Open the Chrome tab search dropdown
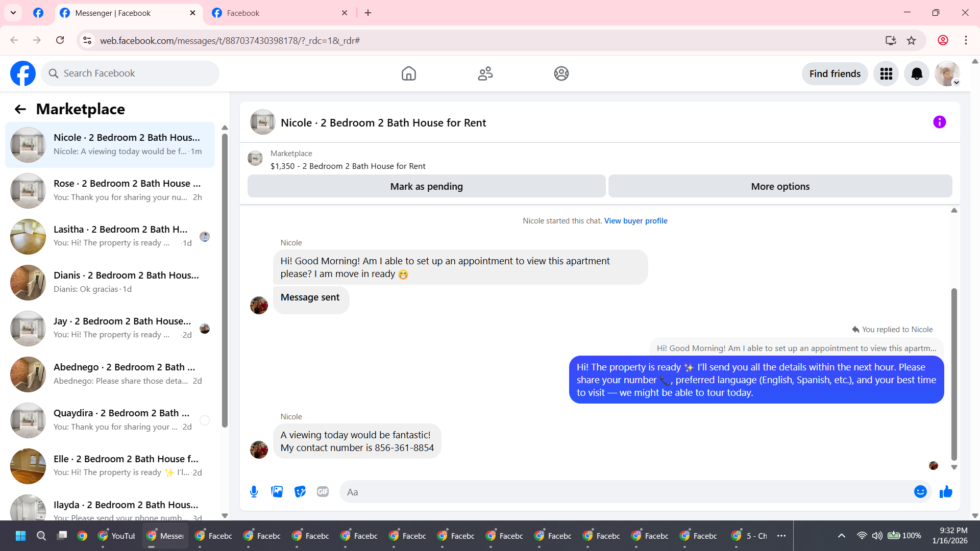 13,13
